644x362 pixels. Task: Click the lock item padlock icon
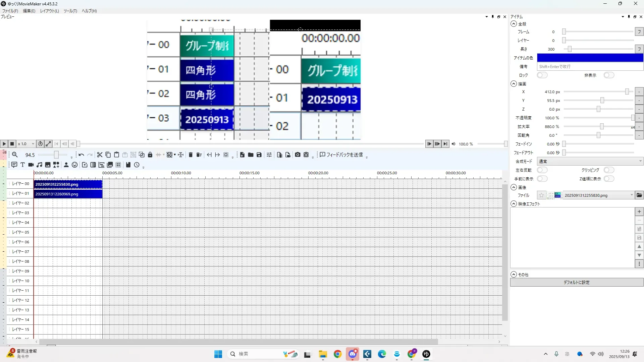point(150,155)
